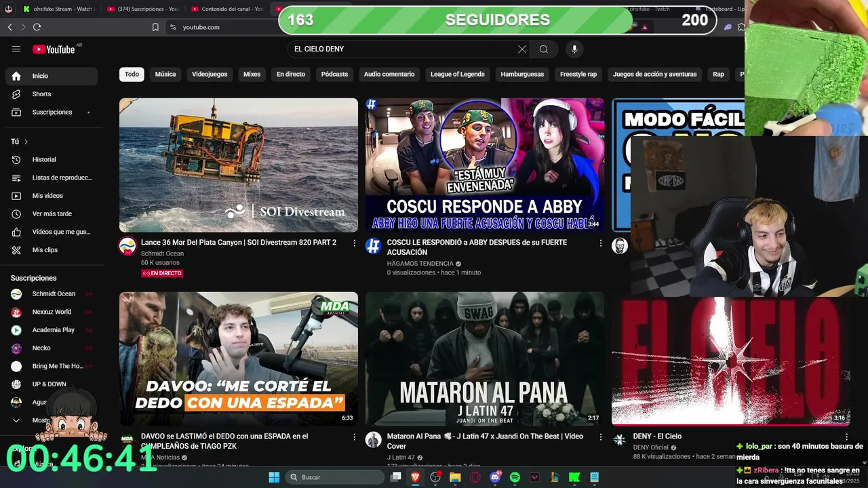Select the Freestyle rap chip

(x=578, y=74)
